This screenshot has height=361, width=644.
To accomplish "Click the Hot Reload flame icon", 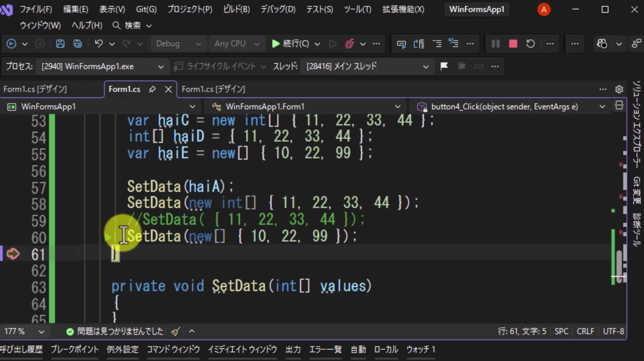I will pos(350,44).
